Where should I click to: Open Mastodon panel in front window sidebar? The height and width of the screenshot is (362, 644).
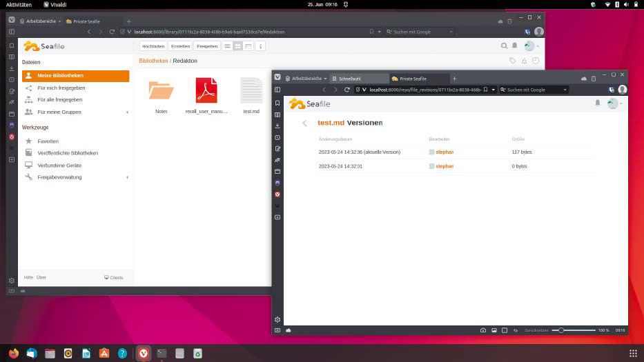[277, 183]
